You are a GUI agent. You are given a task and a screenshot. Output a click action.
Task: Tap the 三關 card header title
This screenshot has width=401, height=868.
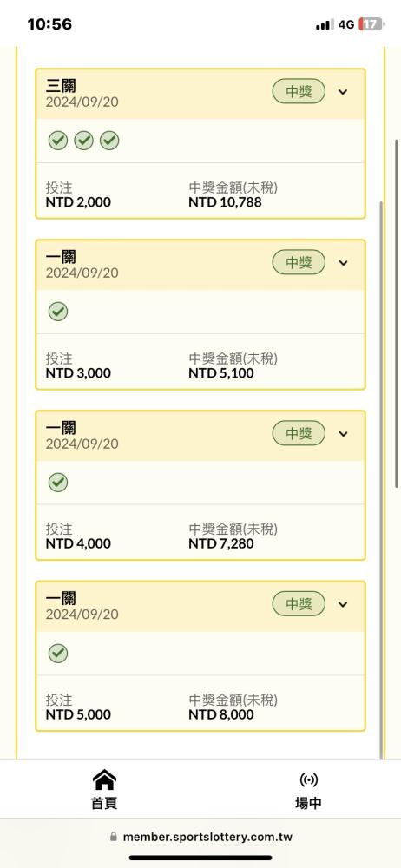coord(61,86)
